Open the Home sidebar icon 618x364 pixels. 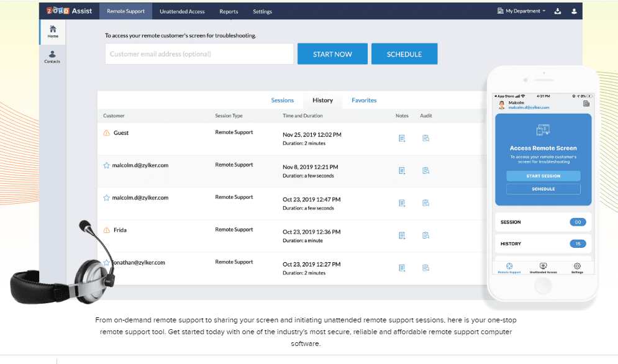click(53, 32)
